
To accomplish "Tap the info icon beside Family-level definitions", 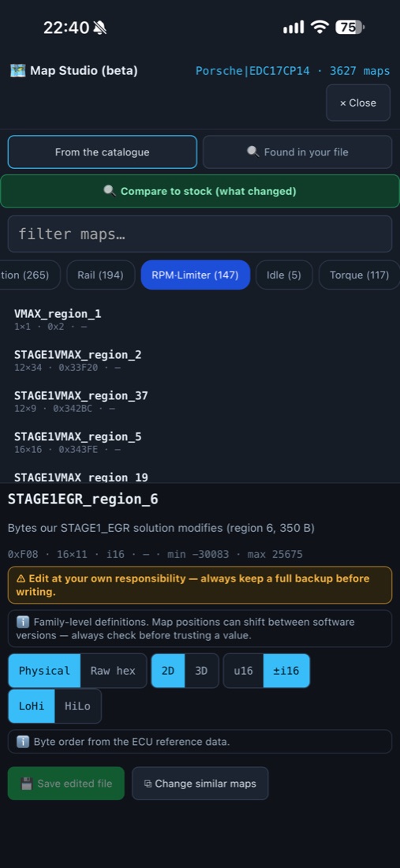I will [23, 622].
